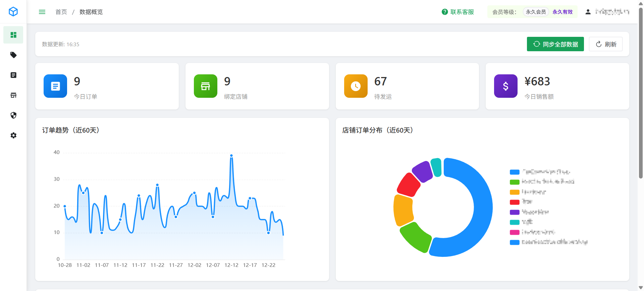Click the user profile avatar icon
The height and width of the screenshot is (291, 644).
[588, 12]
